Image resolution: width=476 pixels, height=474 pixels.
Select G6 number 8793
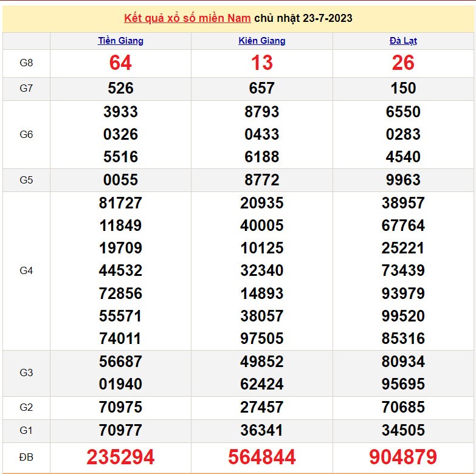point(261,112)
